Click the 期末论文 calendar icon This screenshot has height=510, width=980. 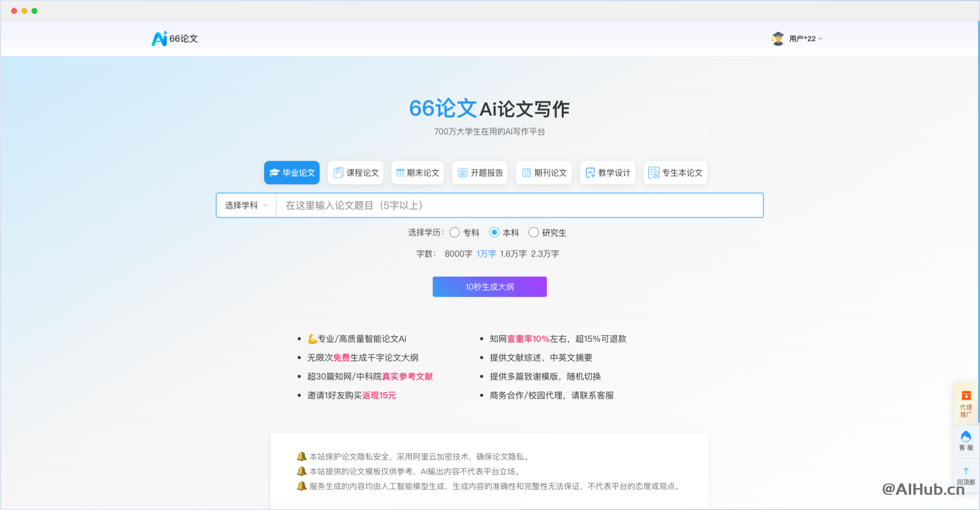(401, 172)
